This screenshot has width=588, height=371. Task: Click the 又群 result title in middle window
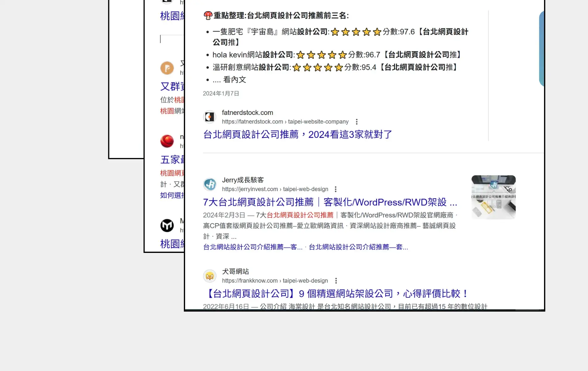tap(172, 86)
